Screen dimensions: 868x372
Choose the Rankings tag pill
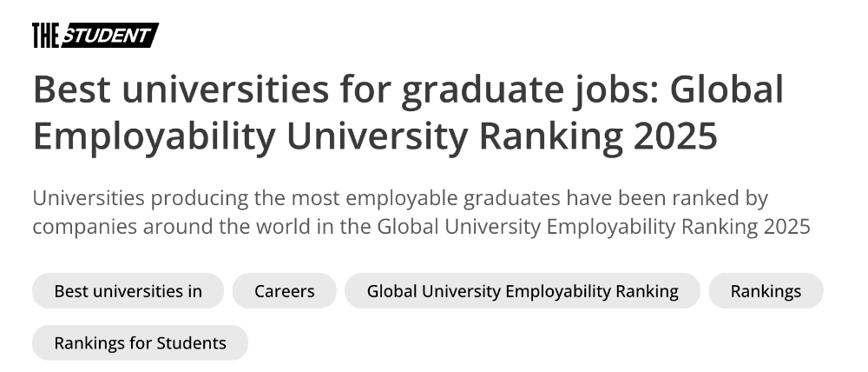(x=766, y=291)
